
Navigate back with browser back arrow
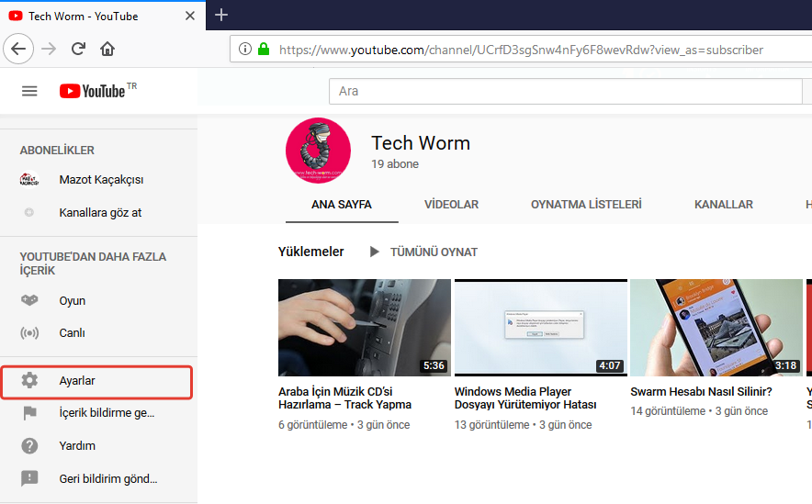[19, 49]
